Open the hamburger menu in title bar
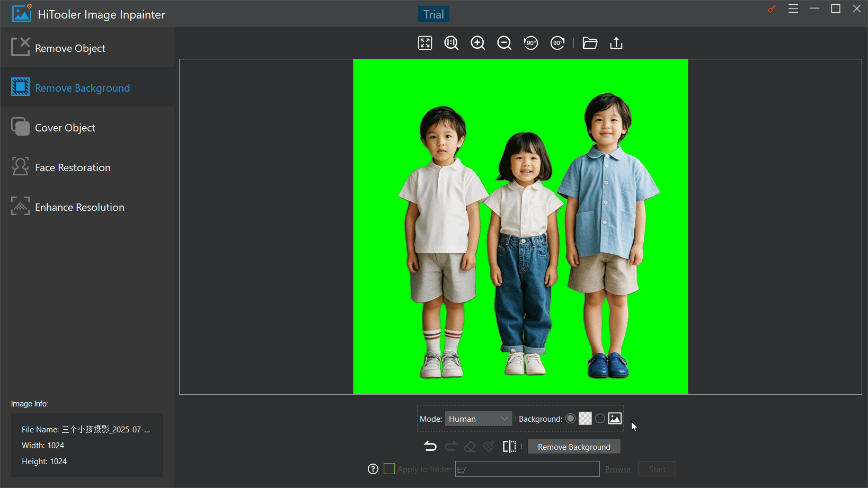This screenshot has width=868, height=488. pyautogui.click(x=793, y=9)
